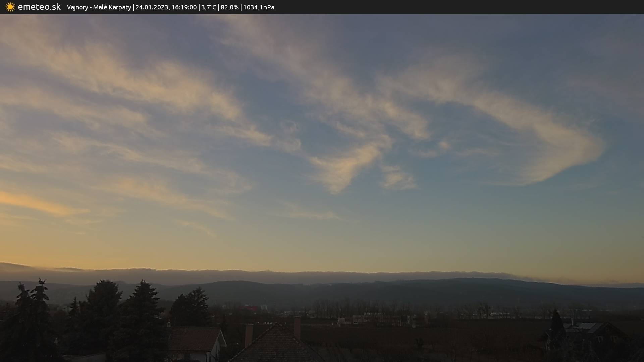644x362 pixels.
Task: Click the 24.01.2023 date text
Action: point(152,7)
